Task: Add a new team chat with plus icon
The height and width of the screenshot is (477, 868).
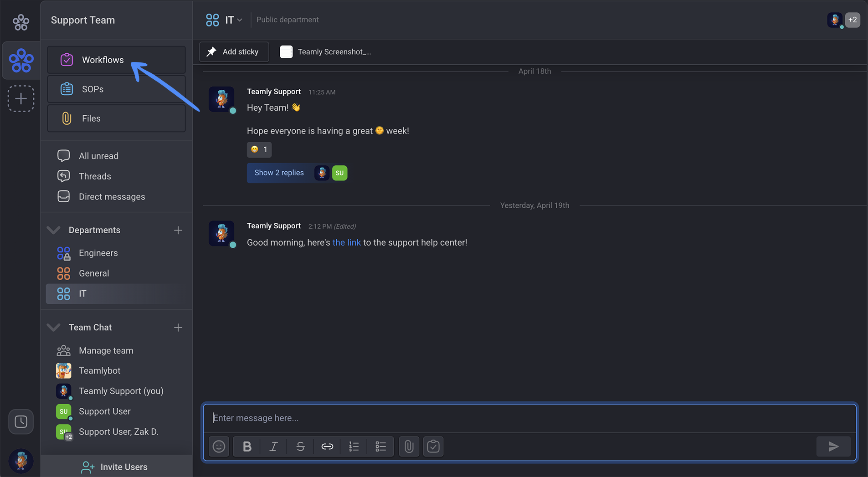Action: pos(178,328)
